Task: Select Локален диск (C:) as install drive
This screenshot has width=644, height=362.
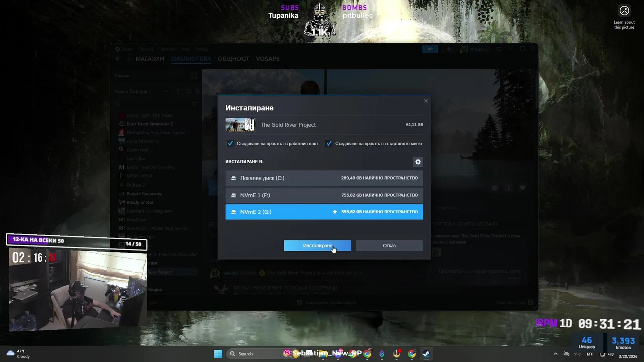Action: click(324, 178)
